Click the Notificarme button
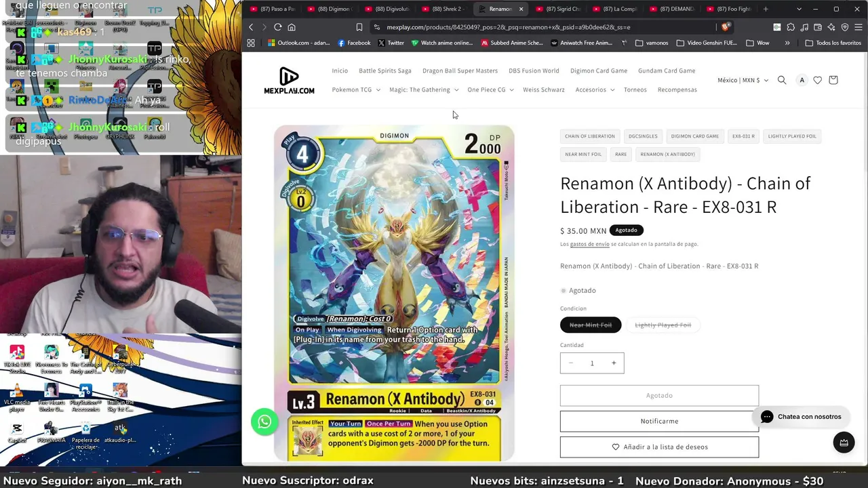The height and width of the screenshot is (488, 868). (659, 421)
